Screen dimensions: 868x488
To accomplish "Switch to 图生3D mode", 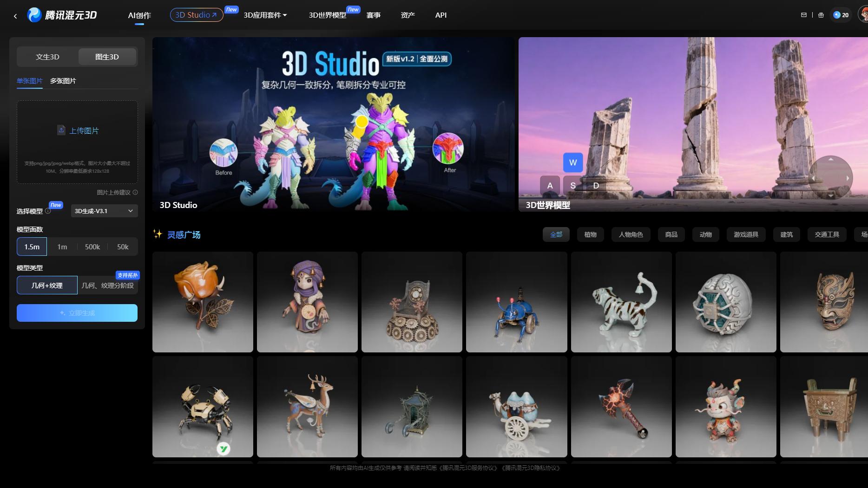I will click(x=107, y=57).
